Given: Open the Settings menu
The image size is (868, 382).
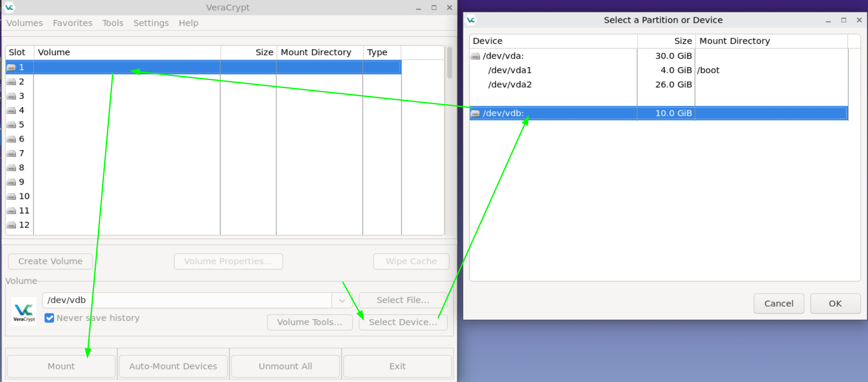Looking at the screenshot, I should point(151,23).
